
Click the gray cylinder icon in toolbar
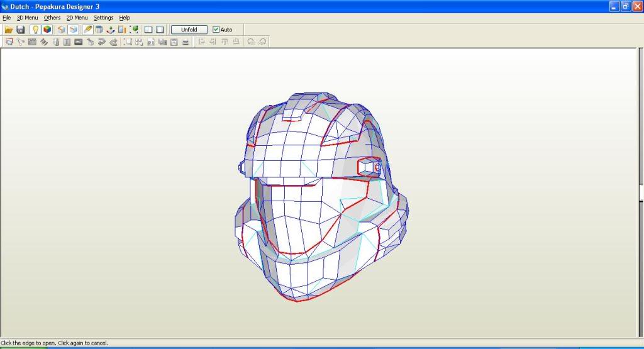tap(99, 30)
